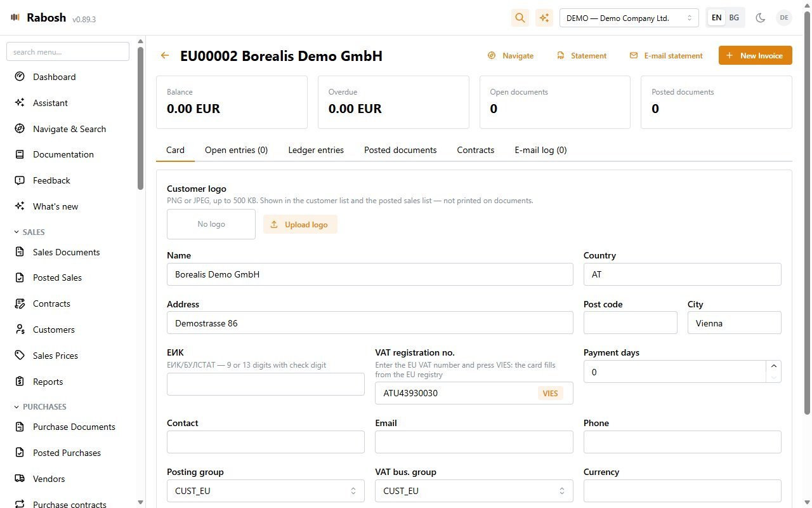812x508 pixels.
Task: Open the DE user avatar menu
Action: pyautogui.click(x=784, y=18)
